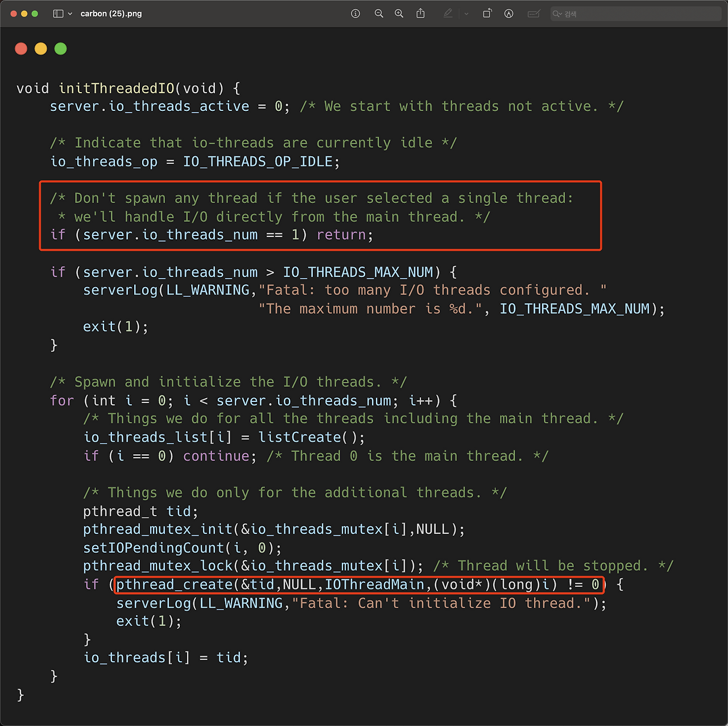
Task: Click the line "if (i == 0) continue;"
Action: [x=170, y=457]
